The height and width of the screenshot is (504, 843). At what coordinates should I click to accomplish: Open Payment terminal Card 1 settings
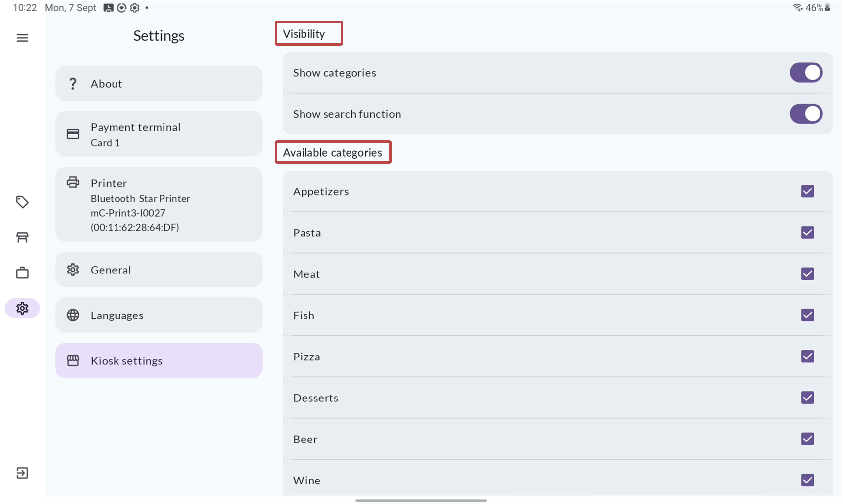(x=159, y=134)
